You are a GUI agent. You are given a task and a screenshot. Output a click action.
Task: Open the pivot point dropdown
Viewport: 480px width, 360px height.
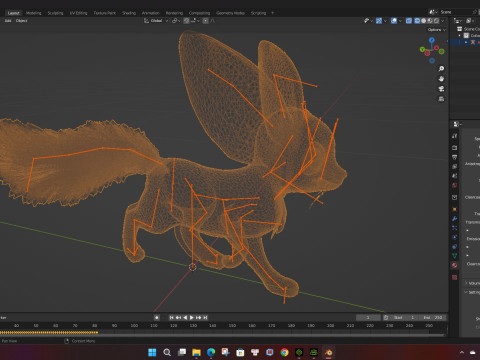coord(176,21)
